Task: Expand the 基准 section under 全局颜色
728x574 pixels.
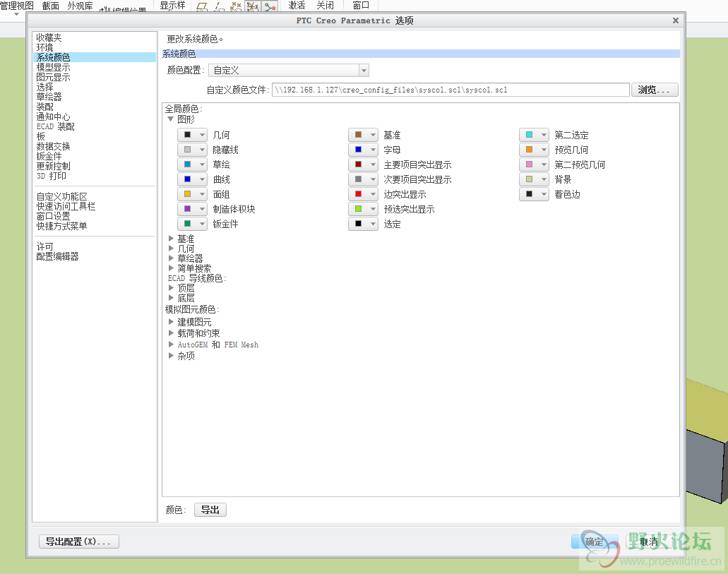Action: pos(171,238)
